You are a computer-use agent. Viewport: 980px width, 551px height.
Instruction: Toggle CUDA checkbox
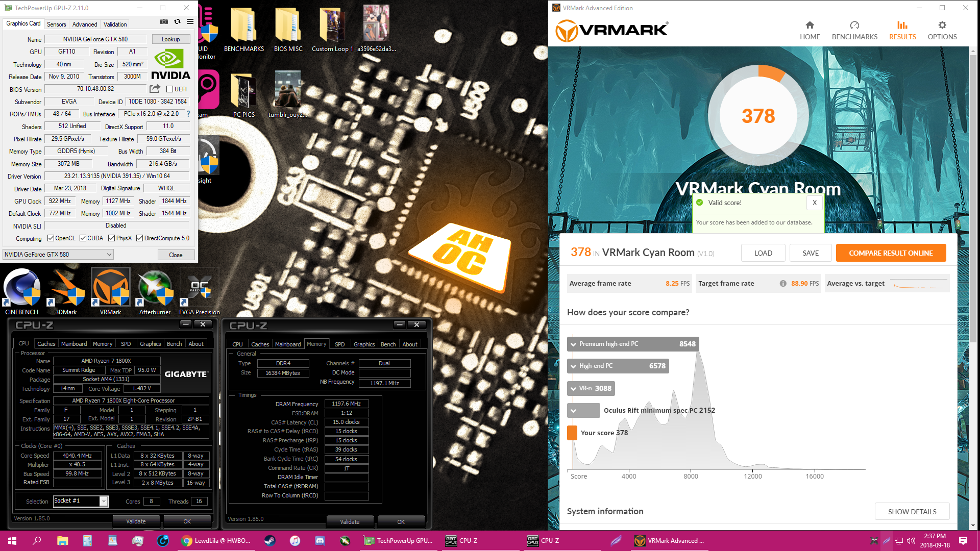click(83, 238)
